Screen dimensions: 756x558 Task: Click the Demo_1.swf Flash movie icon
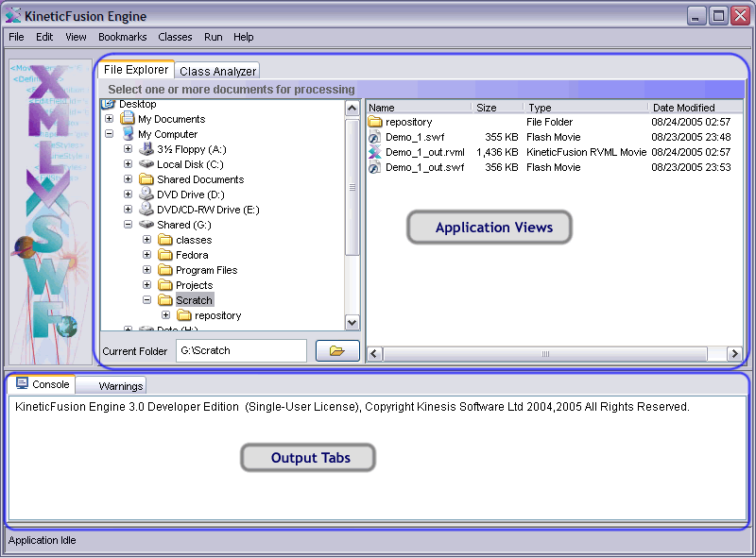(x=375, y=137)
